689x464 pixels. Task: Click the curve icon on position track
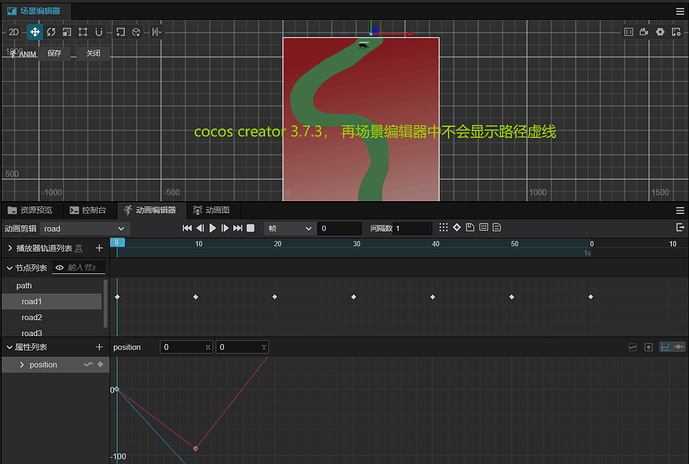coord(88,364)
